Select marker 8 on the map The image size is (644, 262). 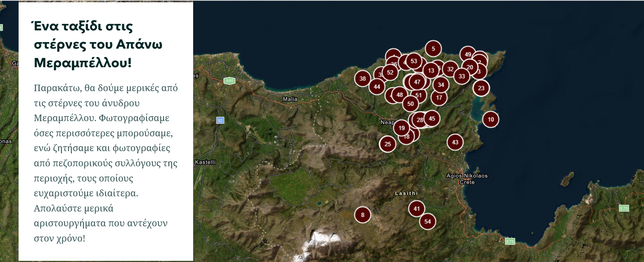point(362,215)
